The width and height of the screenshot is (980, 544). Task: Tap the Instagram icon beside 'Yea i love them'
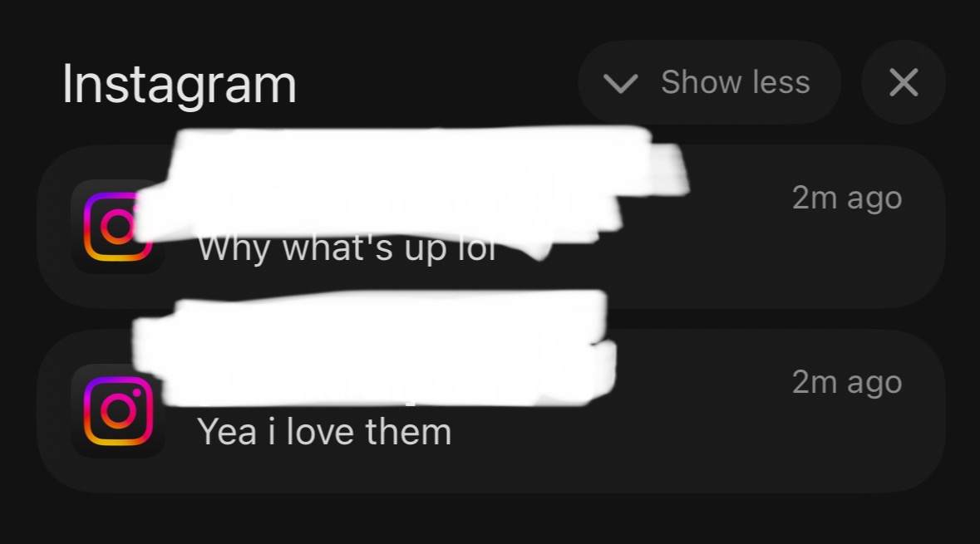click(x=117, y=411)
